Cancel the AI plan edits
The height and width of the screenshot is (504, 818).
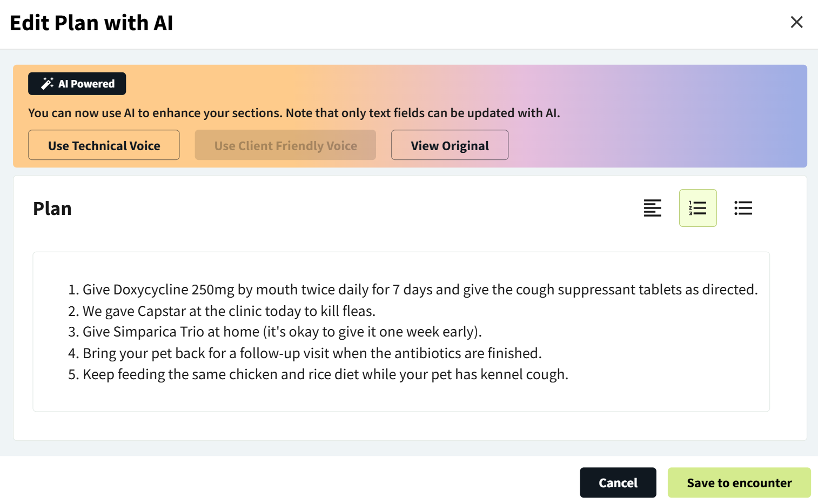(618, 482)
